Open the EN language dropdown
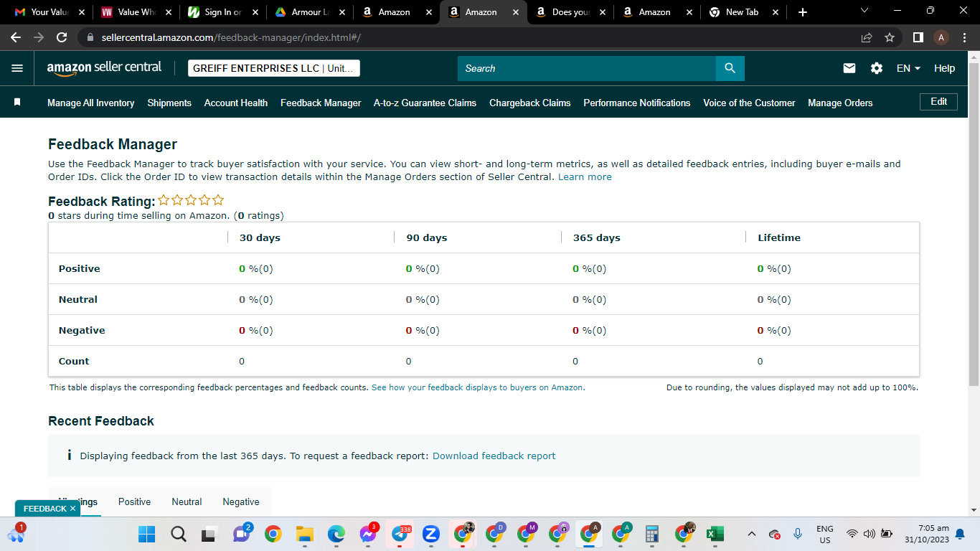 coord(908,68)
